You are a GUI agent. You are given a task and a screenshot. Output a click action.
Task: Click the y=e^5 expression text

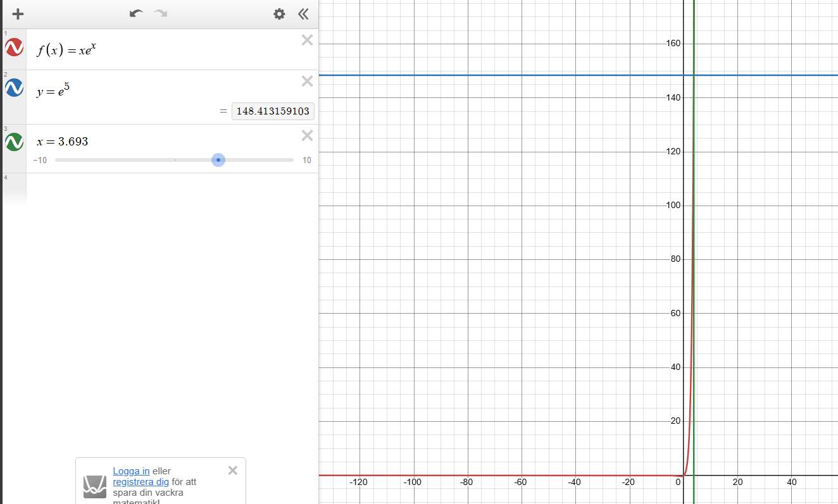pos(53,90)
